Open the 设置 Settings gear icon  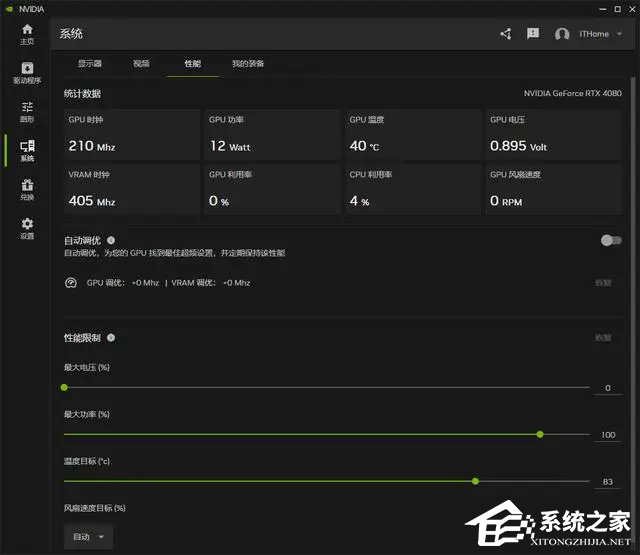27,228
